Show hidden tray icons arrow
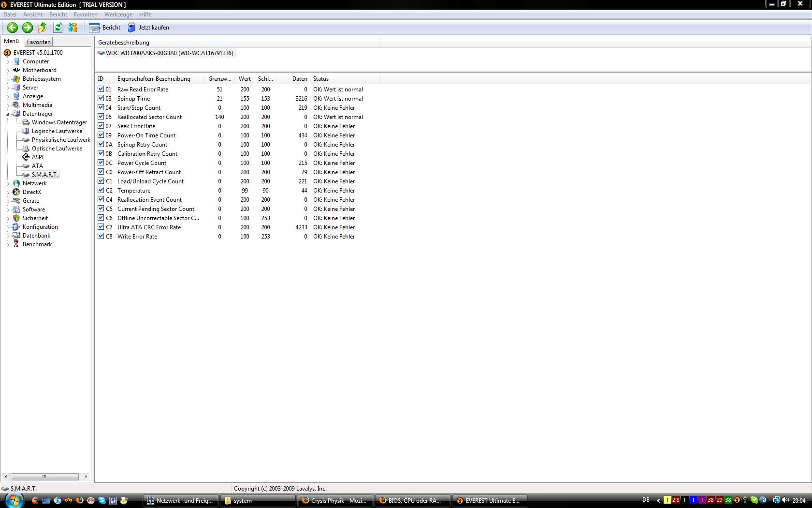The height and width of the screenshot is (508, 812). 658,501
